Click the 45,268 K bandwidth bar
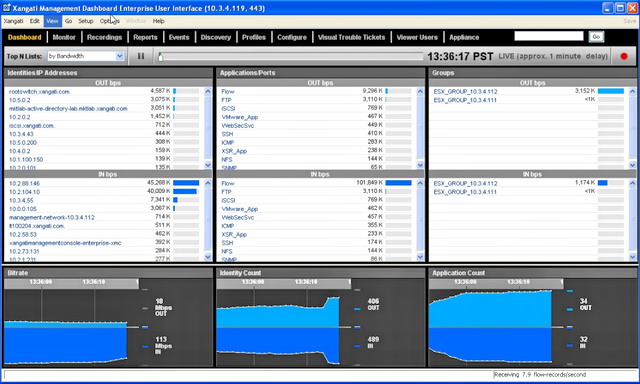Screen dimensions: 640x384 (x=186, y=183)
